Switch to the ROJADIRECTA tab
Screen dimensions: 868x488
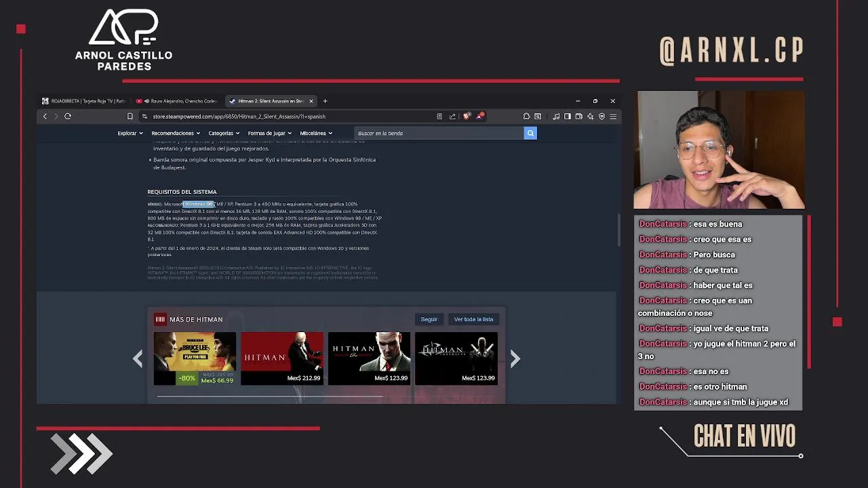[x=84, y=101]
